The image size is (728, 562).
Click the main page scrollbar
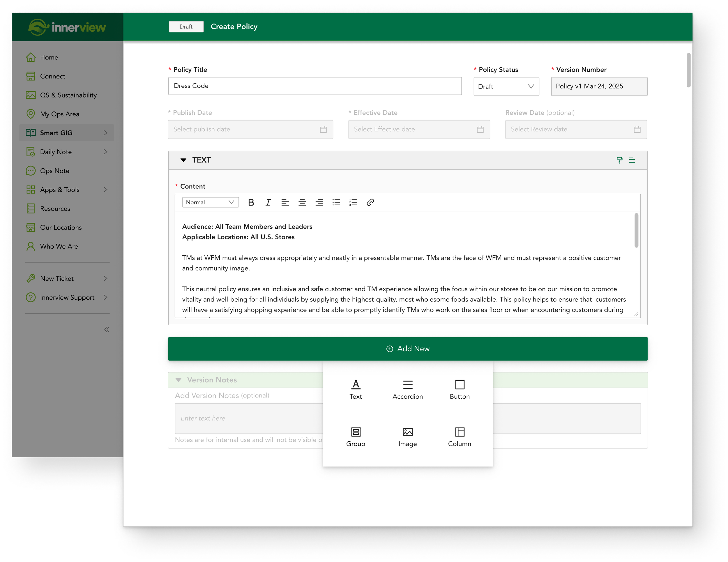pos(688,70)
